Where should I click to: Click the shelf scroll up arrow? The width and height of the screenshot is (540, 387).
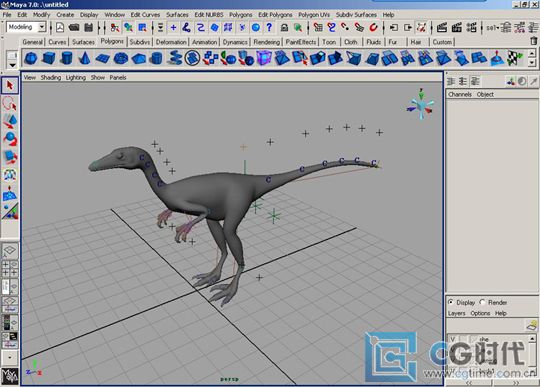click(x=532, y=53)
